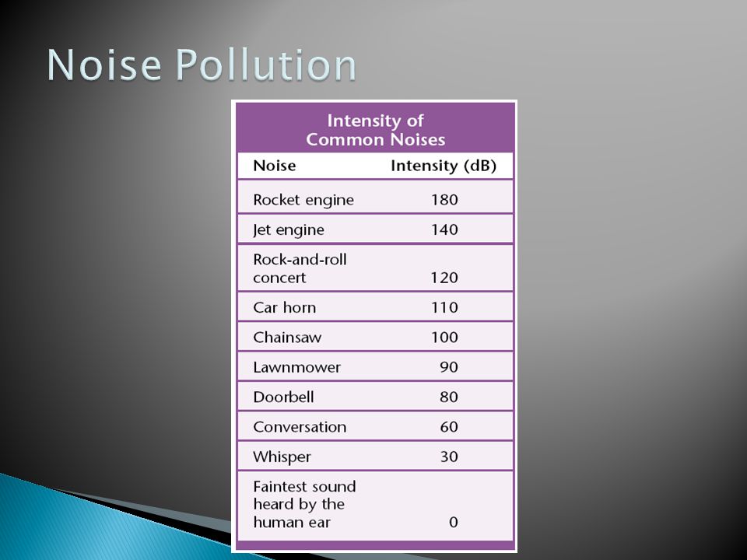This screenshot has height=560, width=747.
Task: Click the value 100 for Chainsaw
Action: click(444, 337)
